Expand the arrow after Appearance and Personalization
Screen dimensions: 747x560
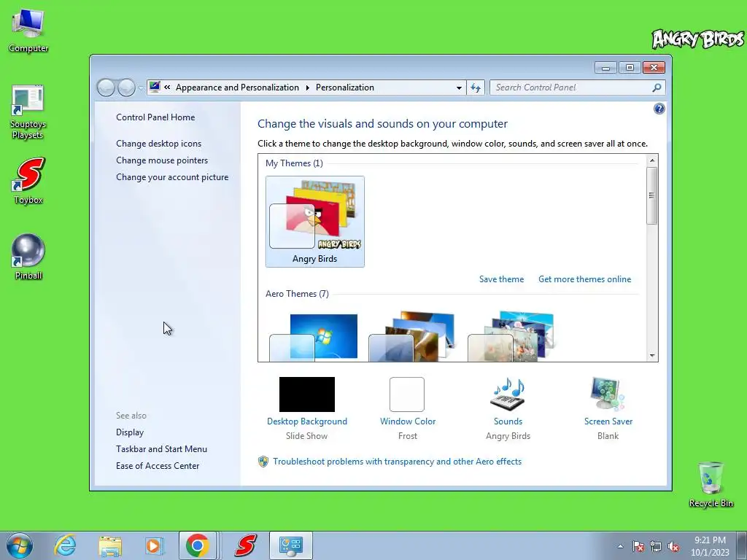pyautogui.click(x=307, y=87)
